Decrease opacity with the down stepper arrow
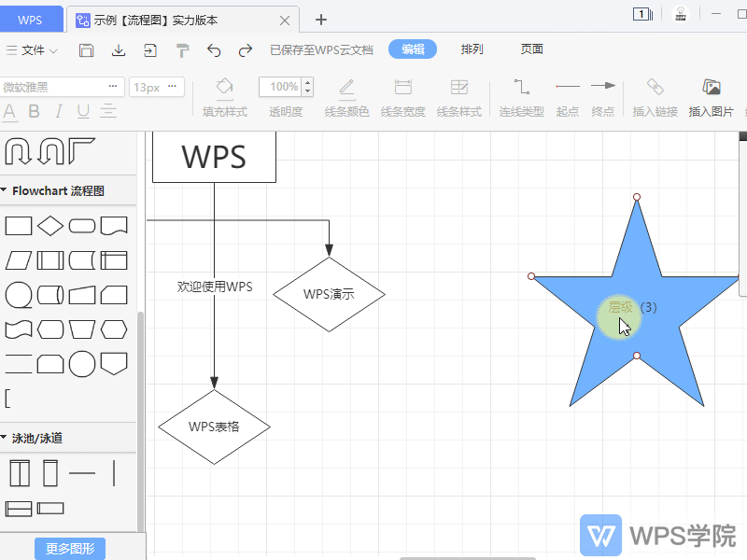The width and height of the screenshot is (747, 560). [308, 91]
